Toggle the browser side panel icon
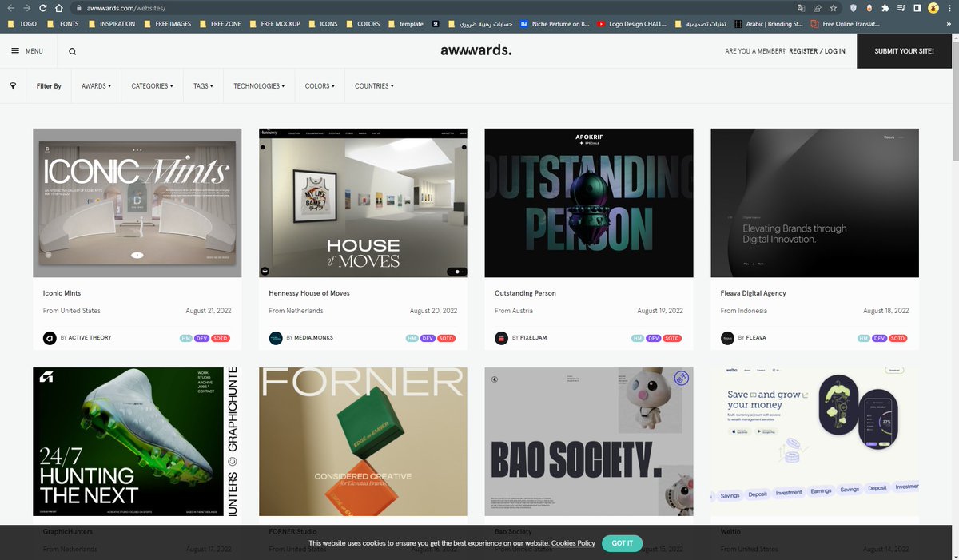This screenshot has height=560, width=959. tap(917, 8)
